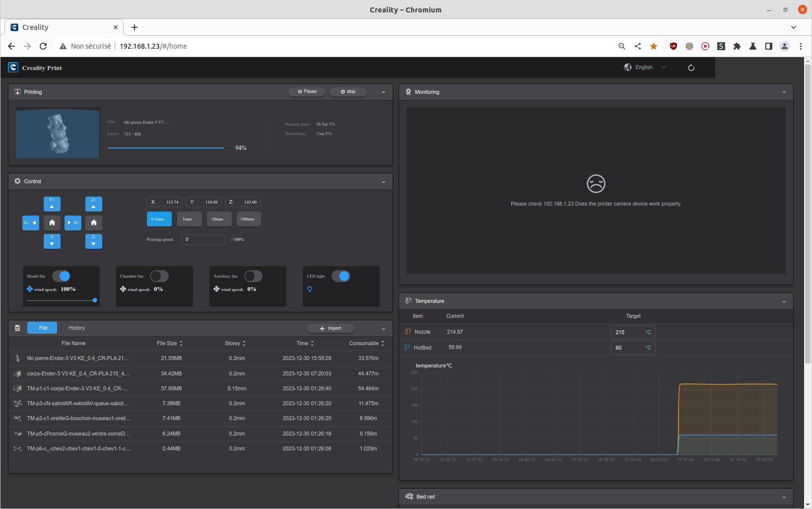Collapse the Control panel chevron
The width and height of the screenshot is (812, 509).
[x=383, y=182]
